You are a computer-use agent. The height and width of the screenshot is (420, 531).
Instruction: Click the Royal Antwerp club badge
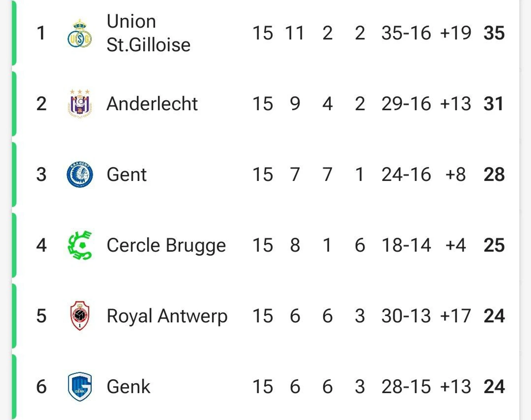[80, 316]
